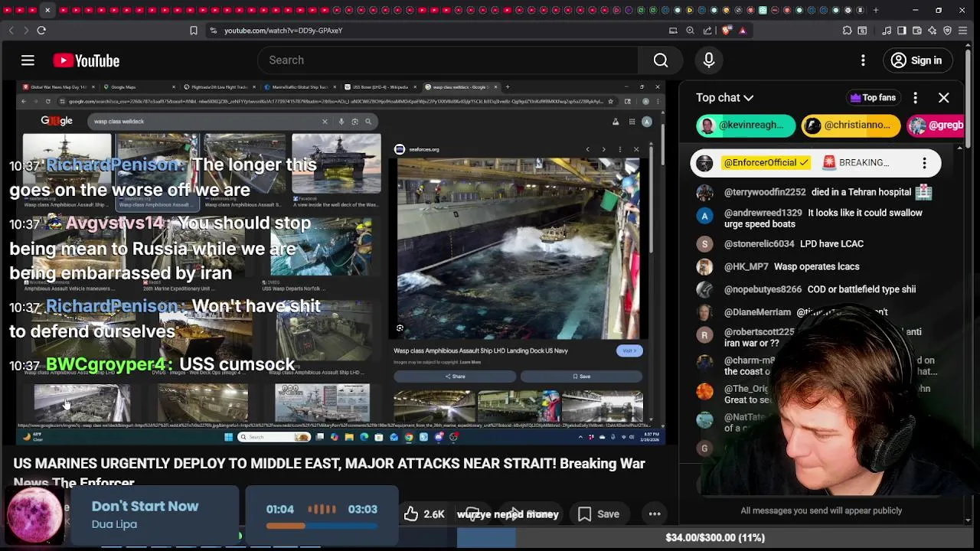Reload the page in the browser
The image size is (980, 551).
pos(41,31)
